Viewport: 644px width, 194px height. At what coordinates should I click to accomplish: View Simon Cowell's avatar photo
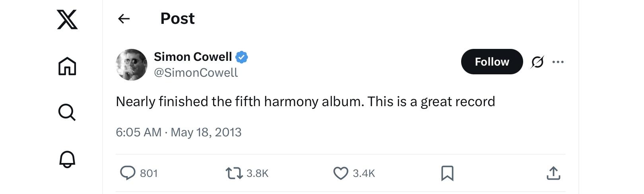coord(132,64)
